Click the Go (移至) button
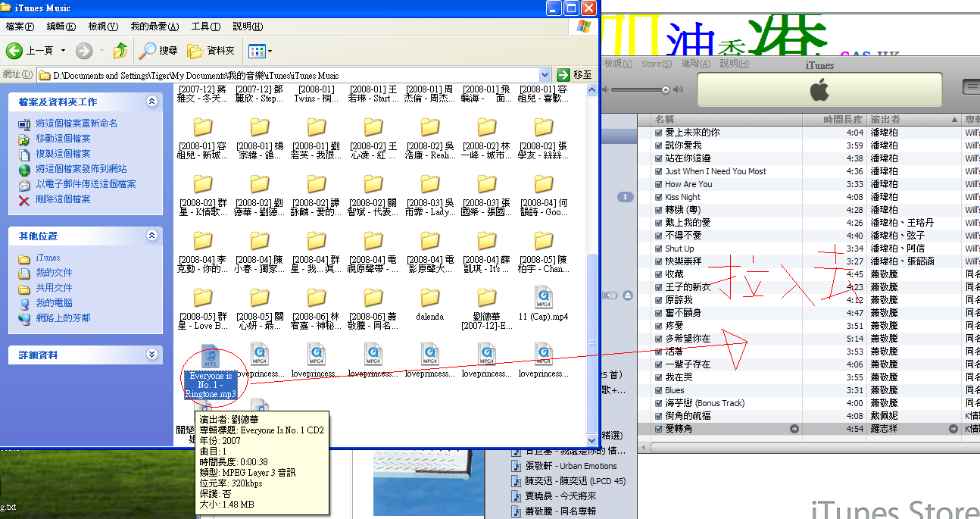This screenshot has width=980, height=519. coord(574,75)
